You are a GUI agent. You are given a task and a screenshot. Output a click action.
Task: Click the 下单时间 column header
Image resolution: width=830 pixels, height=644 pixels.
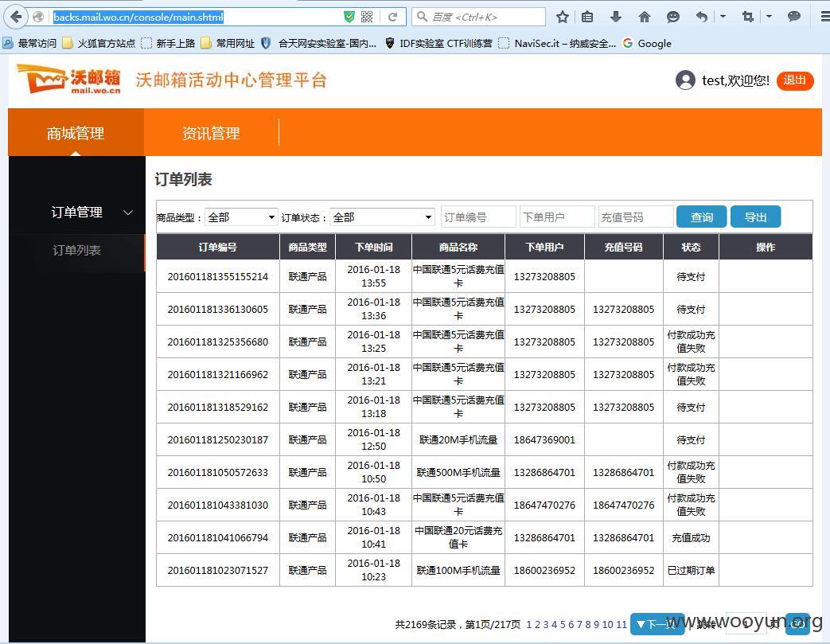[374, 248]
